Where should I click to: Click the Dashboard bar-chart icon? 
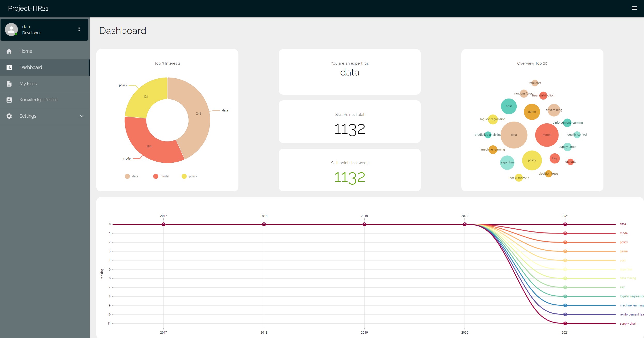9,67
